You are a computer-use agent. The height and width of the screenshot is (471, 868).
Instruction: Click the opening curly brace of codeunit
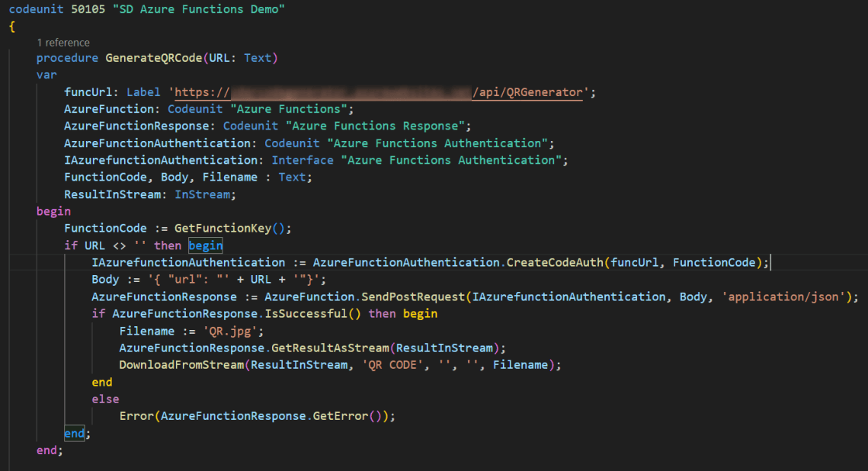[12, 27]
